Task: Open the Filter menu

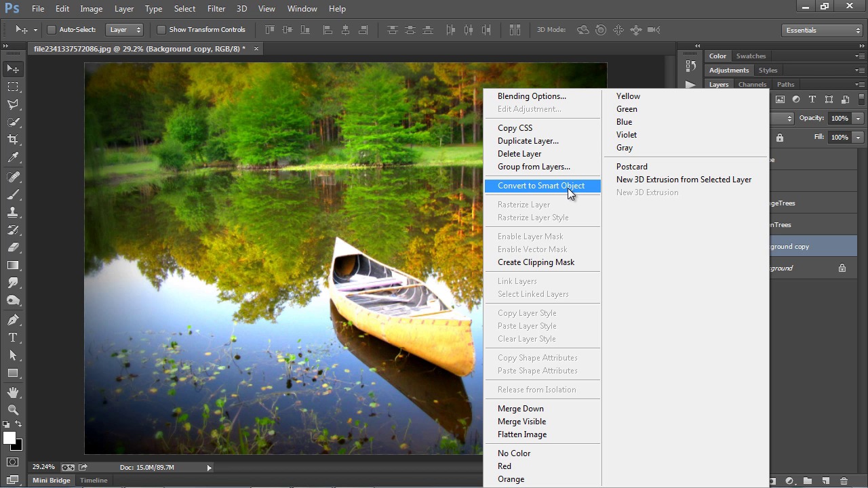Action: (x=216, y=9)
